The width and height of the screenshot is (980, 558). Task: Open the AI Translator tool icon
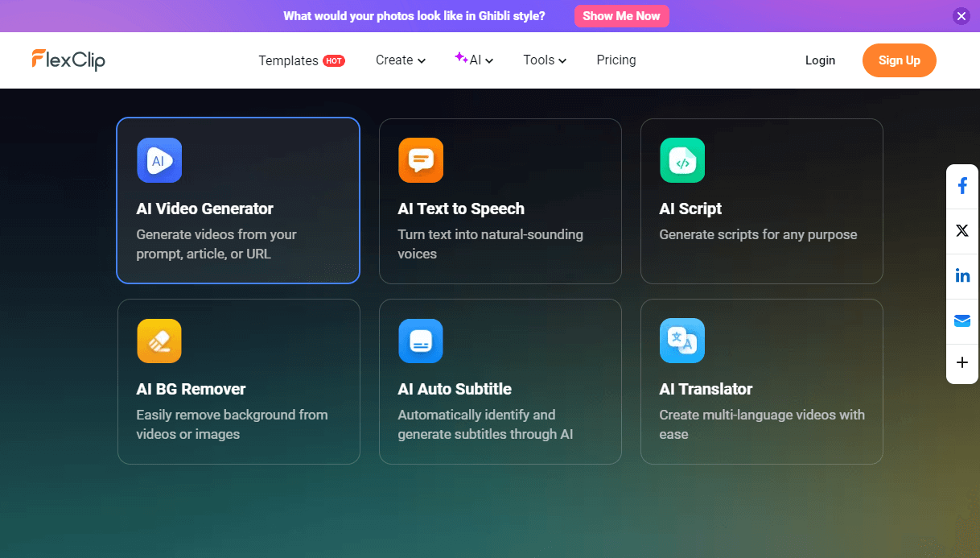pos(681,341)
